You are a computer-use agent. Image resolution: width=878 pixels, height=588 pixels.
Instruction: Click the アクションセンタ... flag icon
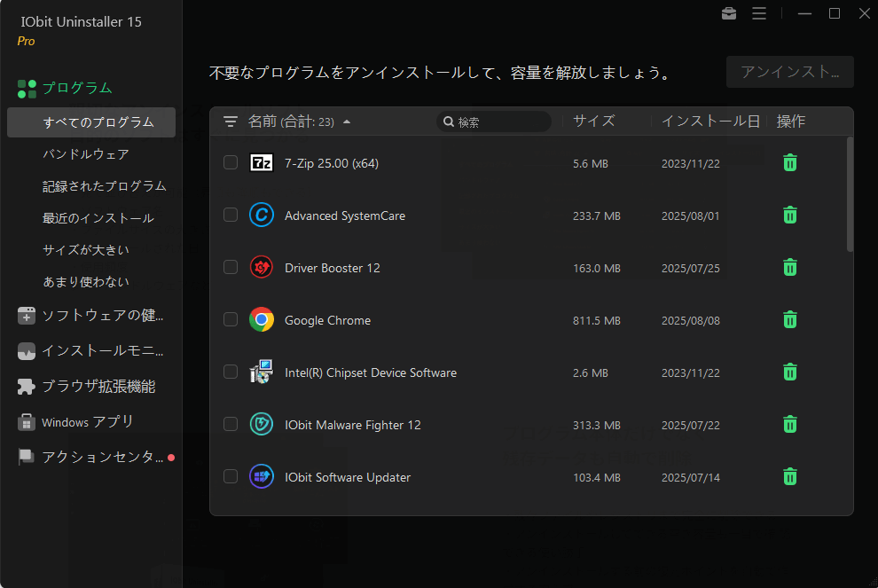click(x=27, y=457)
